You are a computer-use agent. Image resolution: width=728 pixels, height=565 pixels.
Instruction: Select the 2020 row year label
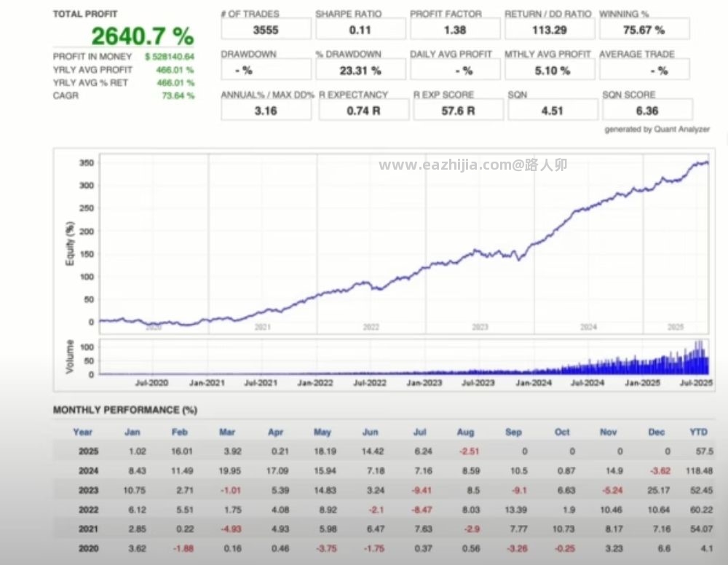click(88, 548)
